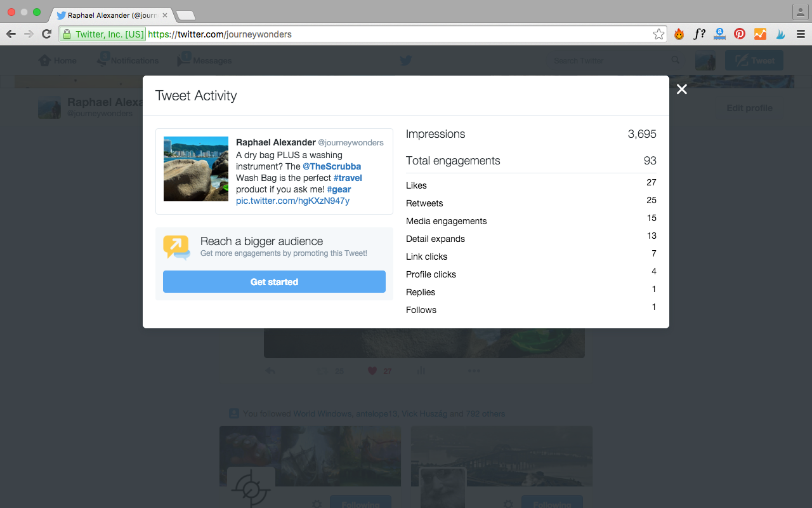Click the Tweet compose button

point(754,60)
